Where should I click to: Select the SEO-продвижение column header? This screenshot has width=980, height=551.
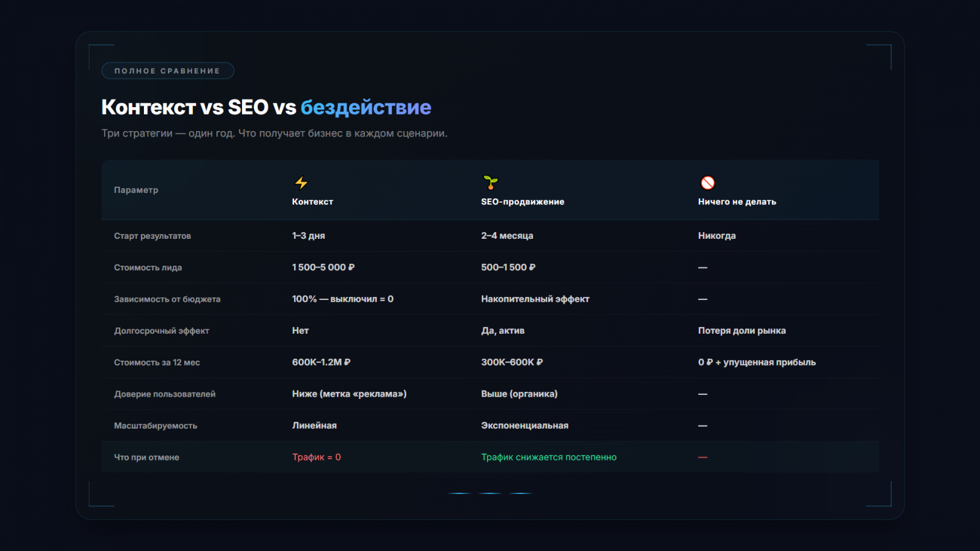[522, 201]
